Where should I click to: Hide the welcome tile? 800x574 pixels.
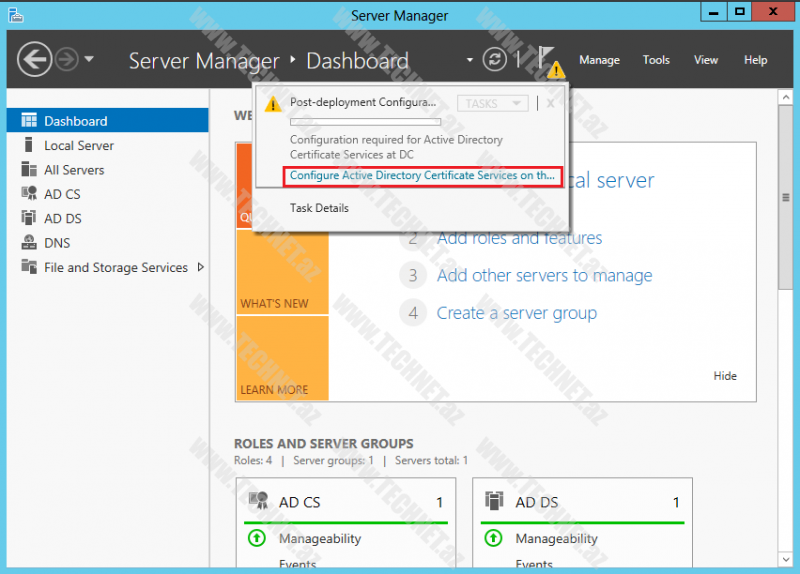pos(725,376)
